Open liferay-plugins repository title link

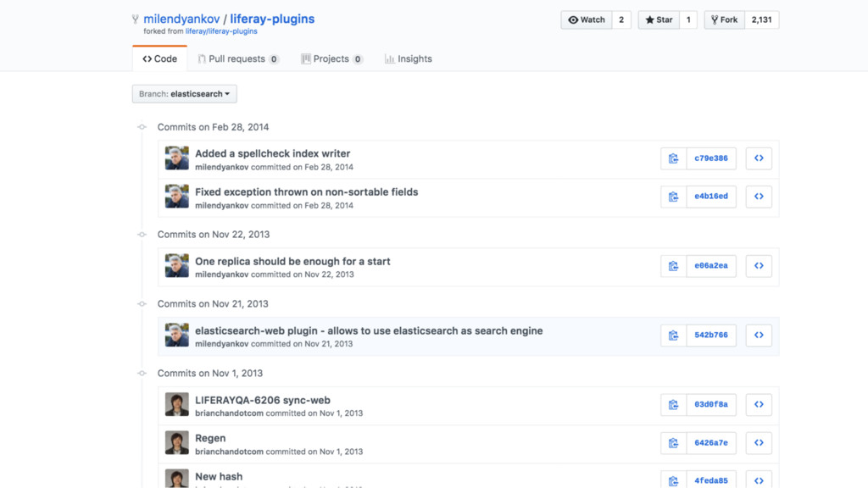tap(272, 19)
